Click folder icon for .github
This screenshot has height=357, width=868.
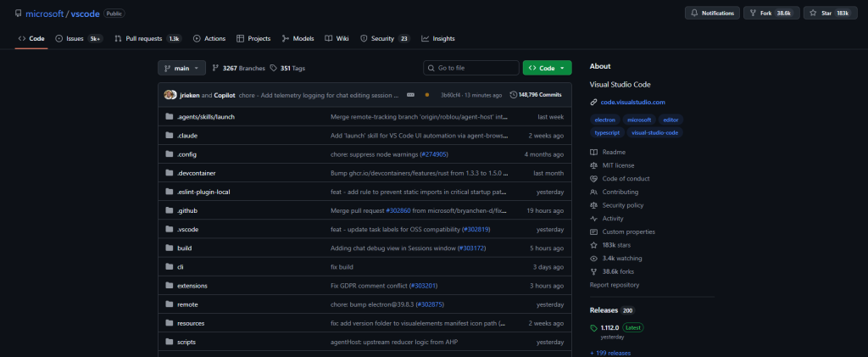[170, 210]
